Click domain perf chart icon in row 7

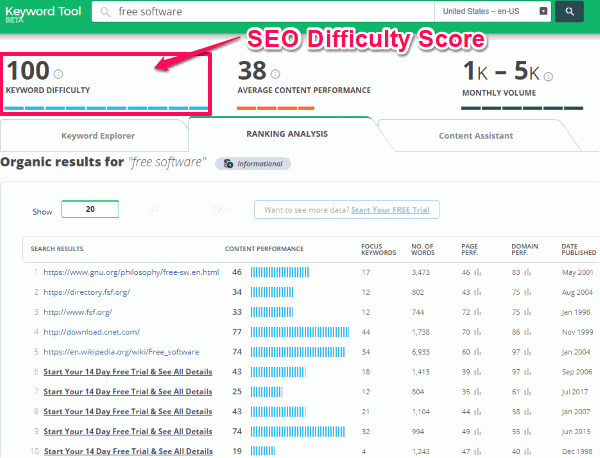pos(528,392)
